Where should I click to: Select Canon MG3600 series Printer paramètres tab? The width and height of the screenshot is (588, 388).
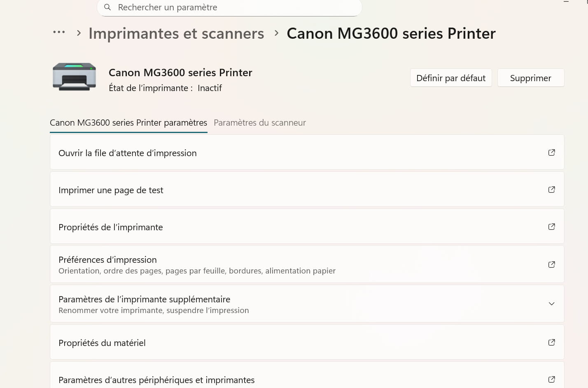pos(128,123)
